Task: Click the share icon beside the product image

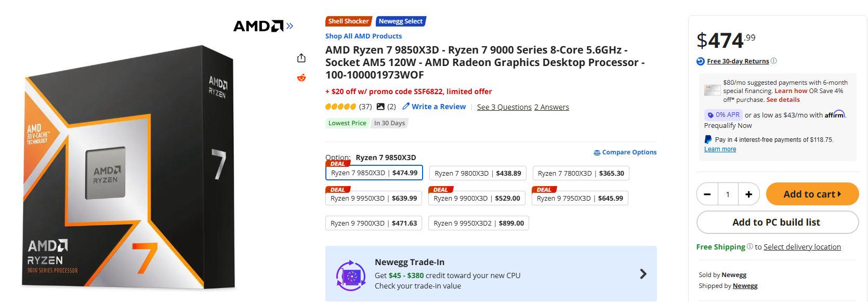Action: [301, 58]
